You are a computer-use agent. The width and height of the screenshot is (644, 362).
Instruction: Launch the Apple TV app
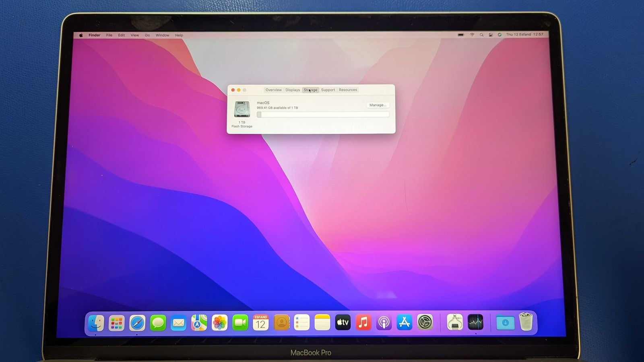[x=343, y=322]
